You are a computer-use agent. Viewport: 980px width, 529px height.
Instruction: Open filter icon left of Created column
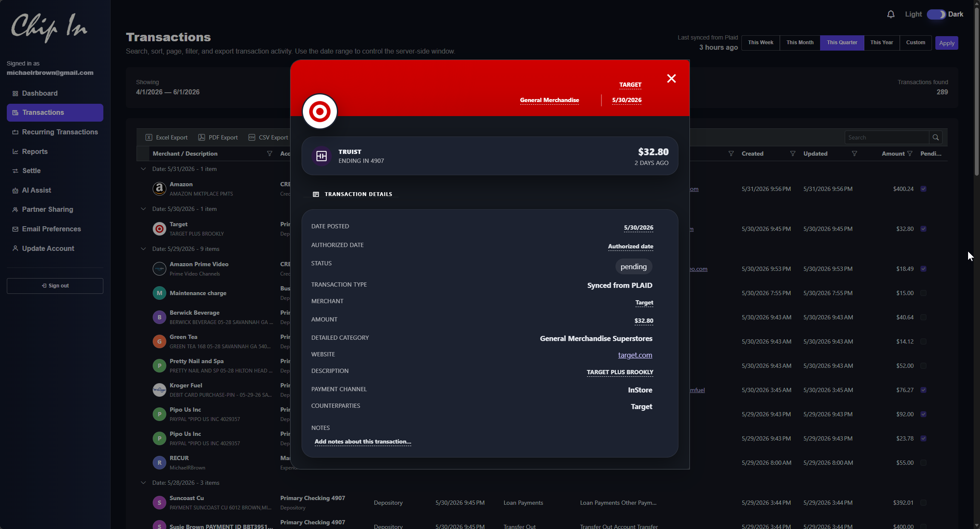click(x=731, y=154)
